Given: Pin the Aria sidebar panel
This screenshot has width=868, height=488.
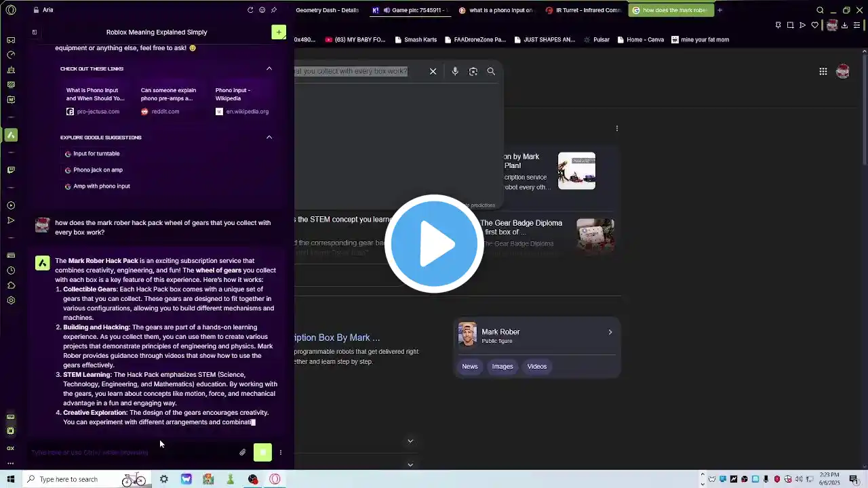Looking at the screenshot, I should [273, 10].
